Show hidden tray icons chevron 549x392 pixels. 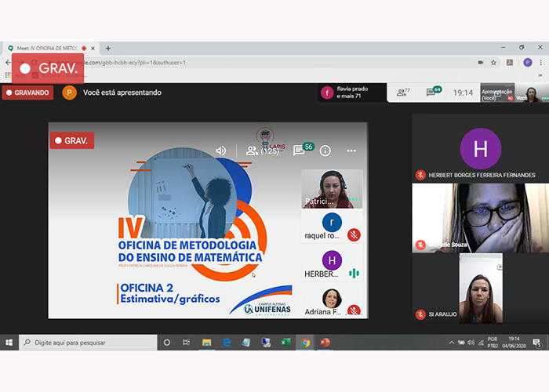tap(452, 343)
